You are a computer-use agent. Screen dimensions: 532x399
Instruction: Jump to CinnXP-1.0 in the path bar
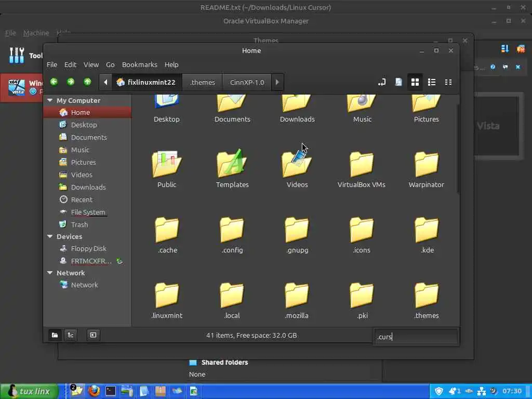pyautogui.click(x=247, y=82)
